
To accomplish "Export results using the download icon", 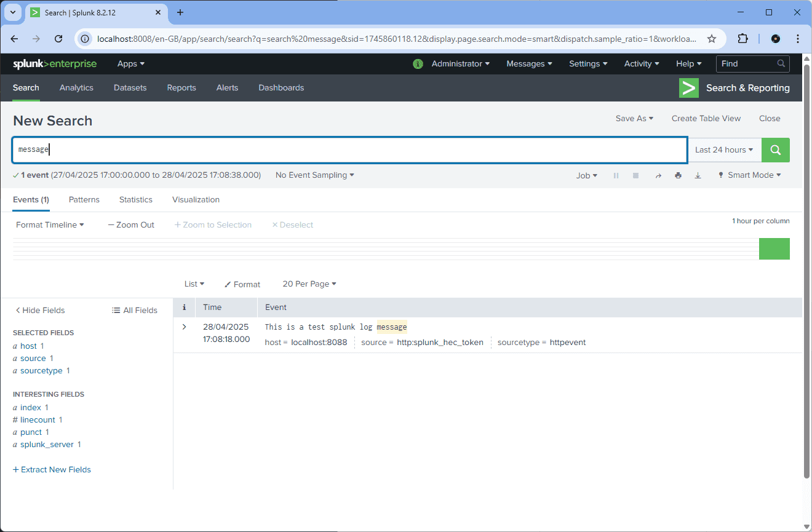I will 698,176.
